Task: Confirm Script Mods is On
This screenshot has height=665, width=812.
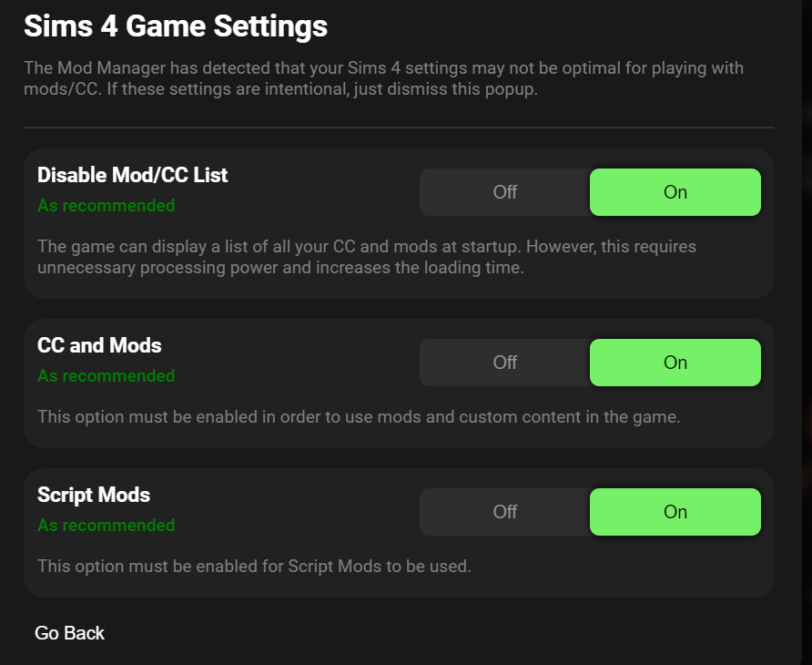Action: [675, 512]
